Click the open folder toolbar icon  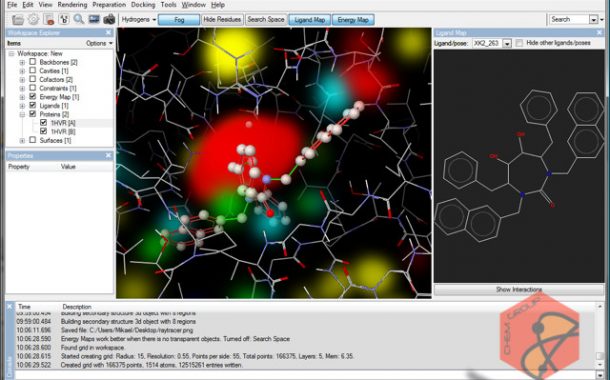click(18, 19)
